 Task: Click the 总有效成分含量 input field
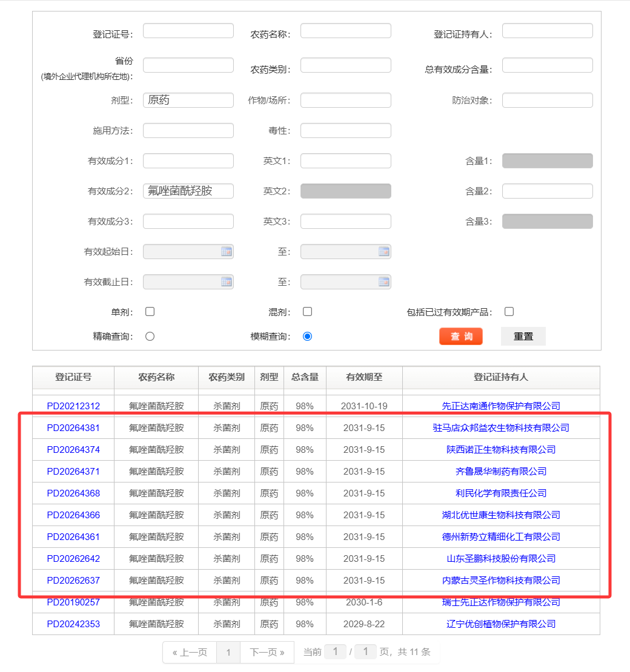[547, 65]
